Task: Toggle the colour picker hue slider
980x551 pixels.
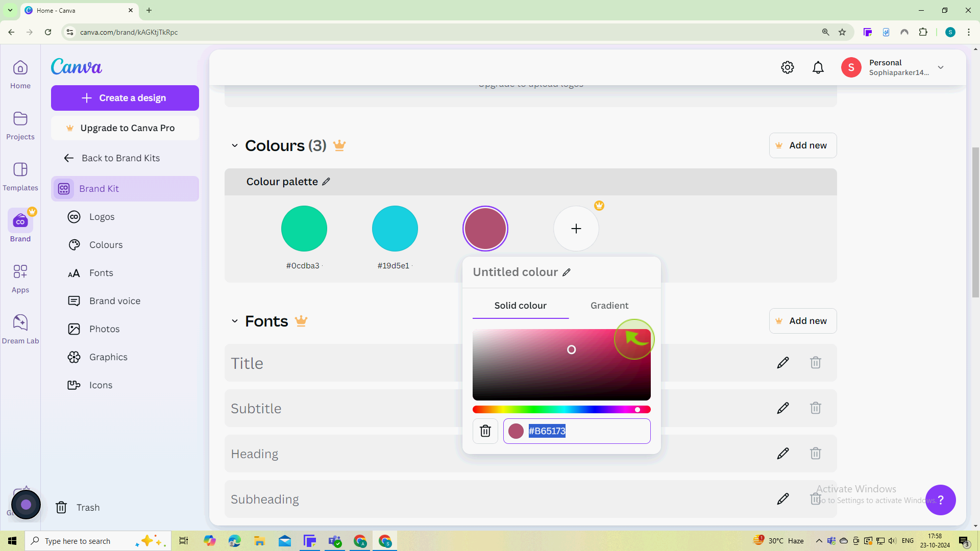Action: pos(639,410)
